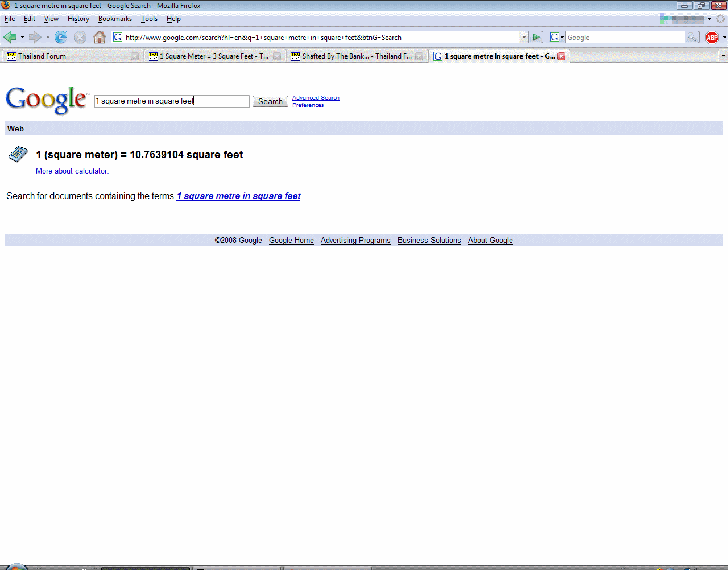Close the 1 Square Meter = 3 Square Feet tab
The image size is (728, 570).
277,56
